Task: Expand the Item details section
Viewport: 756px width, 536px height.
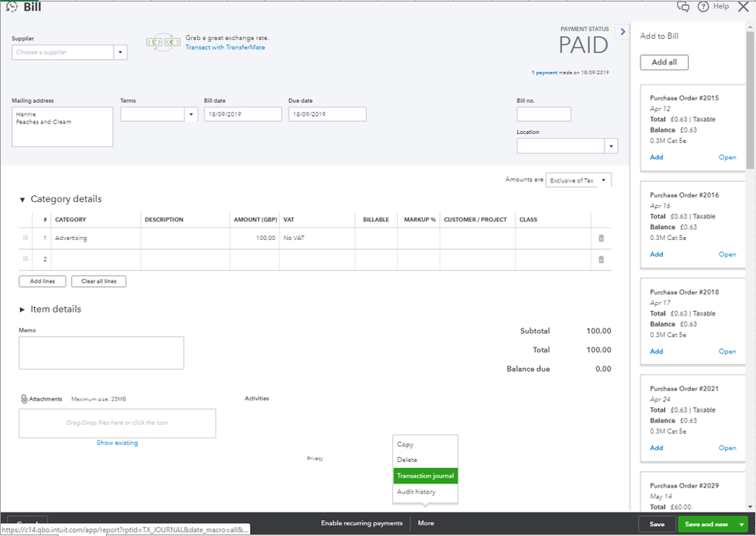Action: [x=22, y=310]
